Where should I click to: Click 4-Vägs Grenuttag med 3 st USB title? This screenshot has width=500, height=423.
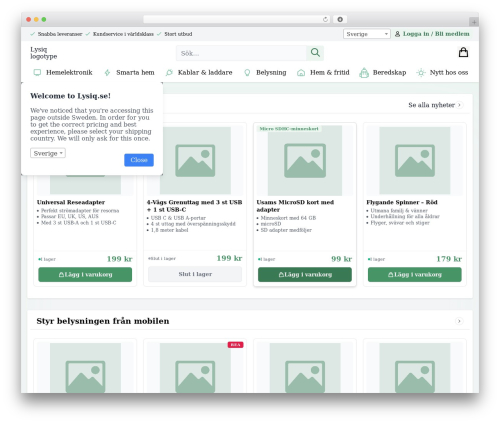click(194, 206)
